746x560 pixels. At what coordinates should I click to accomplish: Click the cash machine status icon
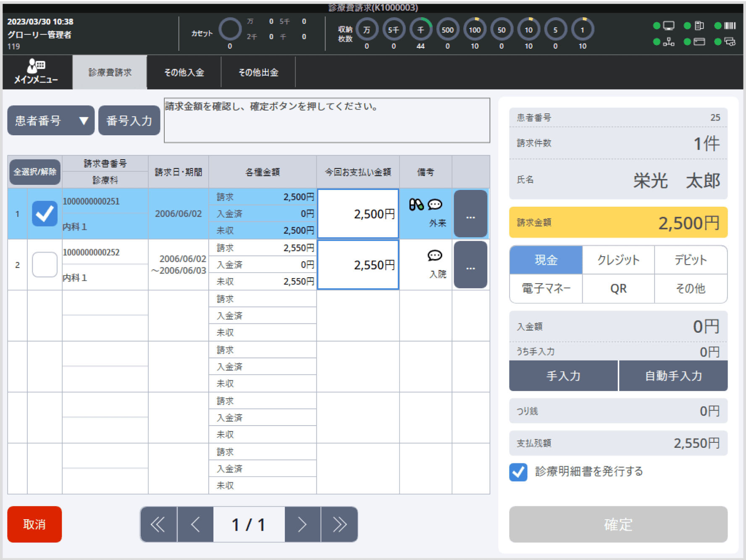pos(730,42)
